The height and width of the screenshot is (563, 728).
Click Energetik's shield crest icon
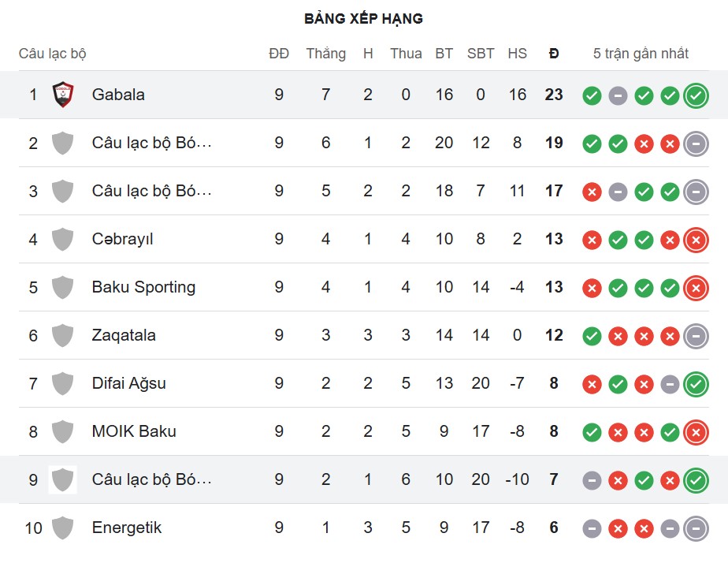click(62, 528)
